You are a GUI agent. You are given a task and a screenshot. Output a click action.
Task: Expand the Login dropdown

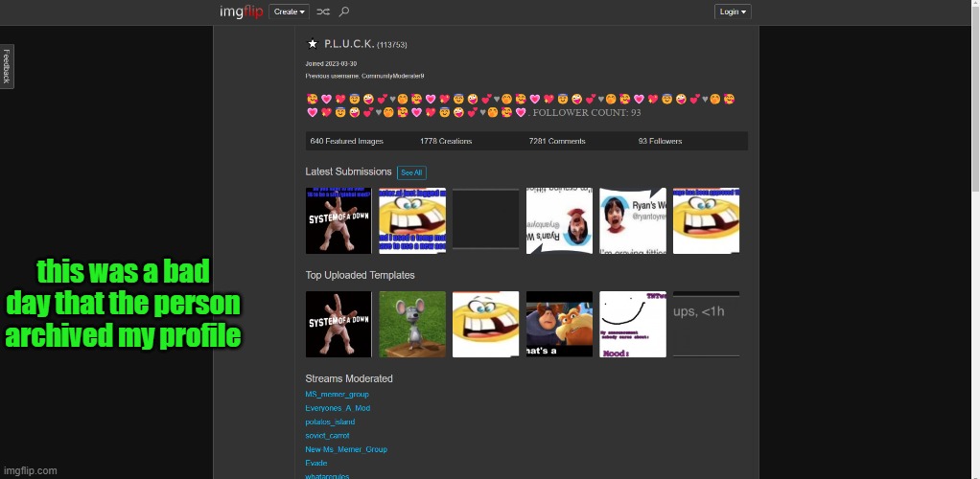[x=733, y=11]
